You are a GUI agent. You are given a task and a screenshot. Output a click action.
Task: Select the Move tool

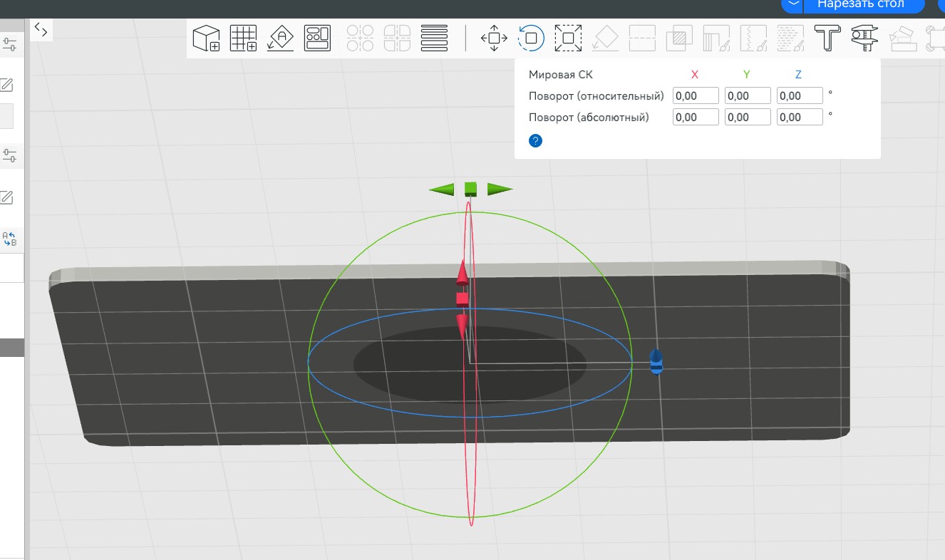click(494, 38)
